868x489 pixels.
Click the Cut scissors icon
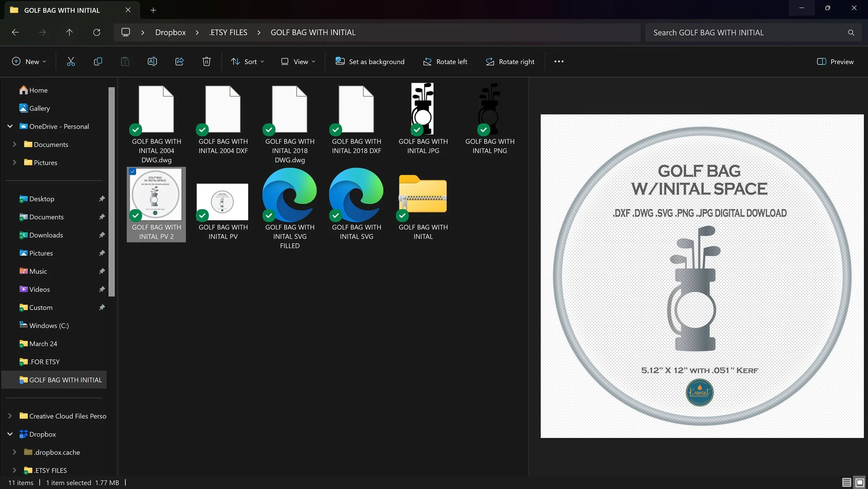71,62
